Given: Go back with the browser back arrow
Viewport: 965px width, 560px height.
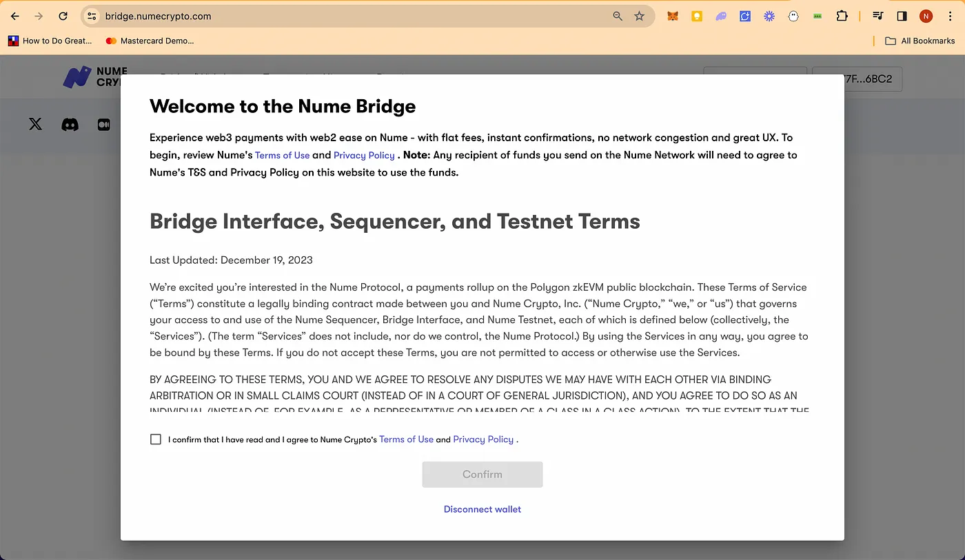Looking at the screenshot, I should click(15, 16).
